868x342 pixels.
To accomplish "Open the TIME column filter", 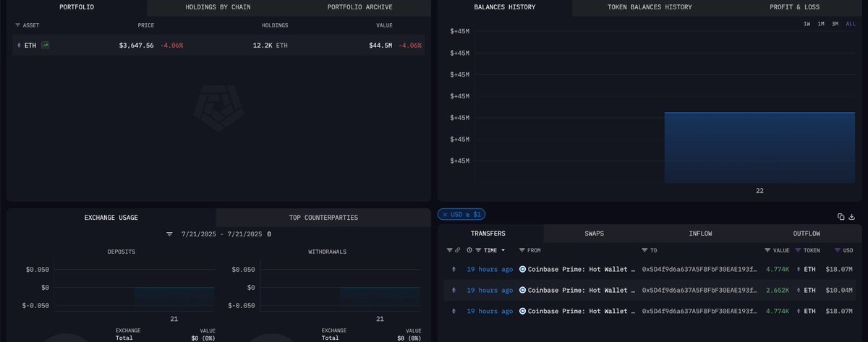I will (x=479, y=250).
